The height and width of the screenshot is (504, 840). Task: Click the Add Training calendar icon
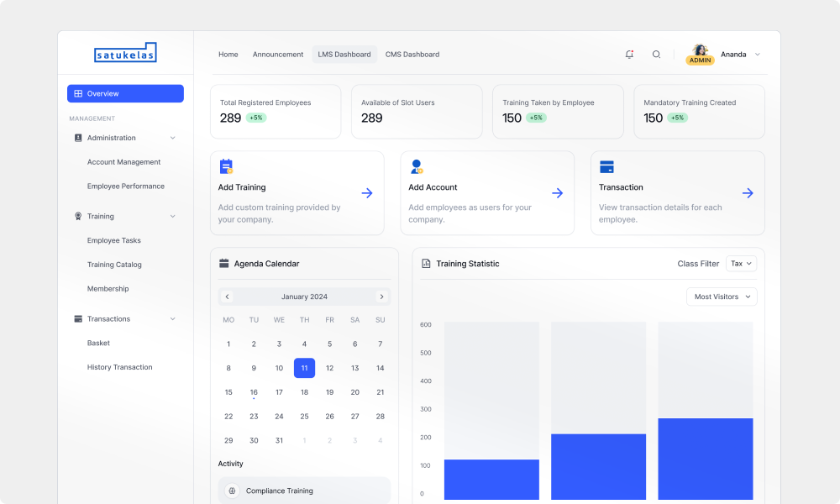point(226,166)
